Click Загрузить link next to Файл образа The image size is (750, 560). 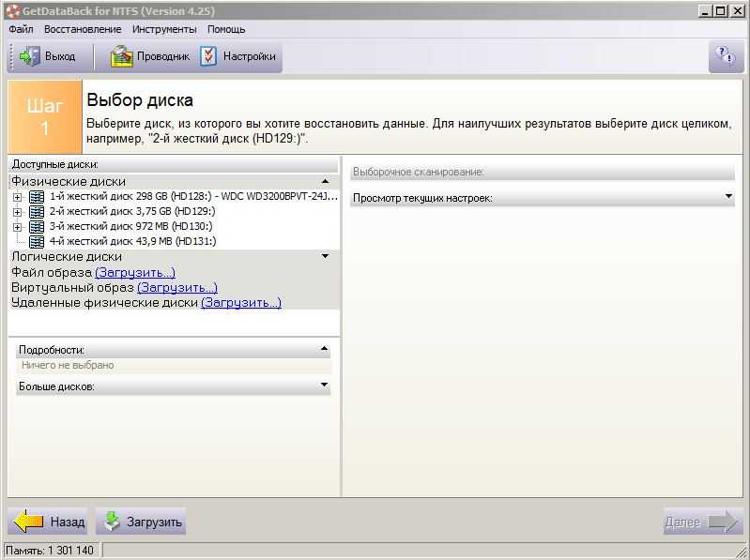pyautogui.click(x=135, y=273)
